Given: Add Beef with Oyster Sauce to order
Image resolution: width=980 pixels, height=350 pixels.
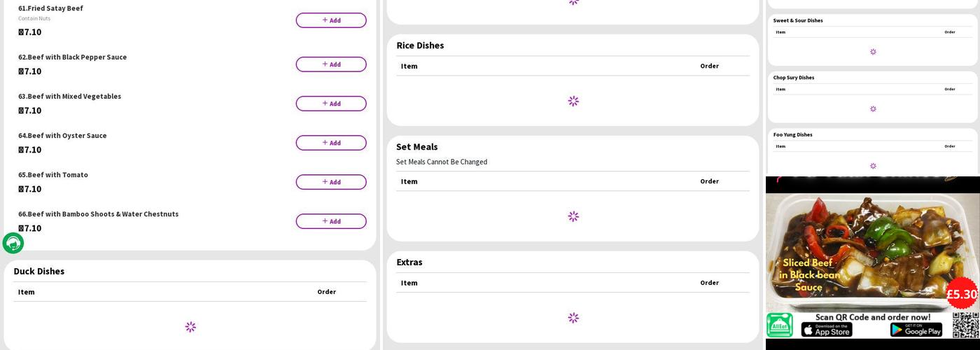Looking at the screenshot, I should 330,143.
